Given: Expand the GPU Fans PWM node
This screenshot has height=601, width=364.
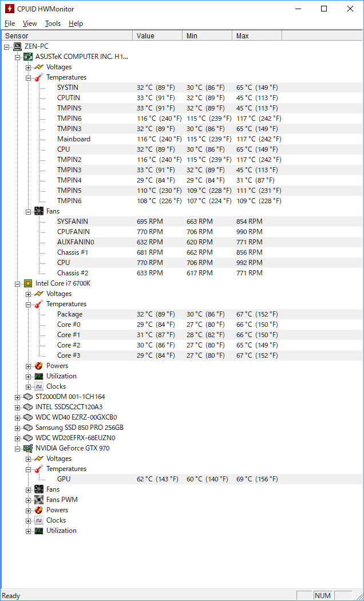Looking at the screenshot, I should pos(28,500).
